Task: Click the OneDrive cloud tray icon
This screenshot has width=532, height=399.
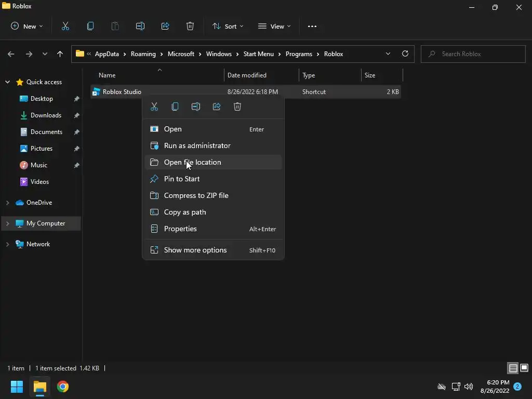Action: coord(442,387)
